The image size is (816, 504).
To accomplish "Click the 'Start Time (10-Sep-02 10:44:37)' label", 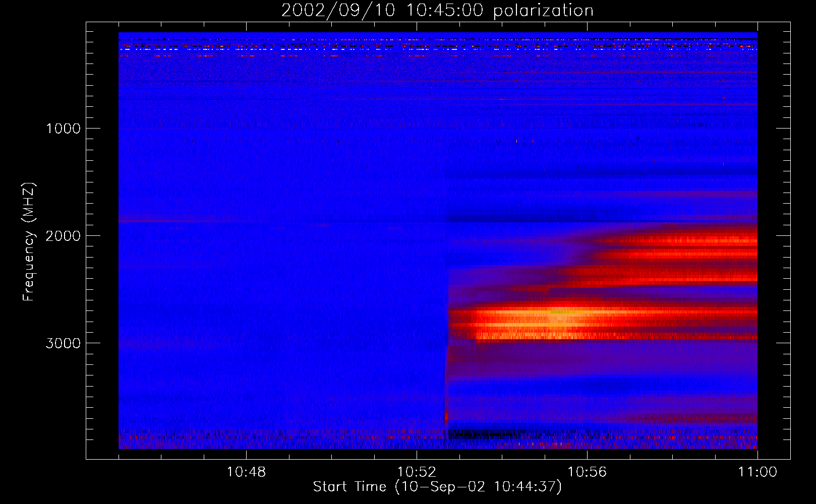I will [437, 487].
